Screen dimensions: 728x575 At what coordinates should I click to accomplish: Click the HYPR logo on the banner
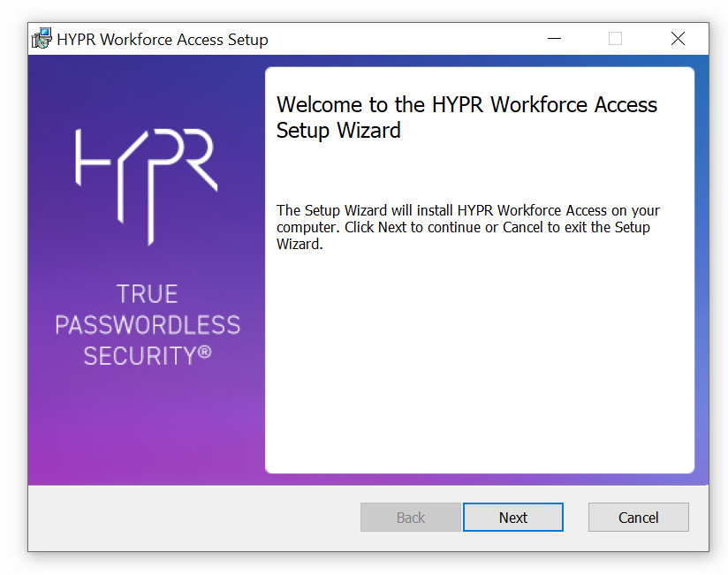(x=147, y=186)
